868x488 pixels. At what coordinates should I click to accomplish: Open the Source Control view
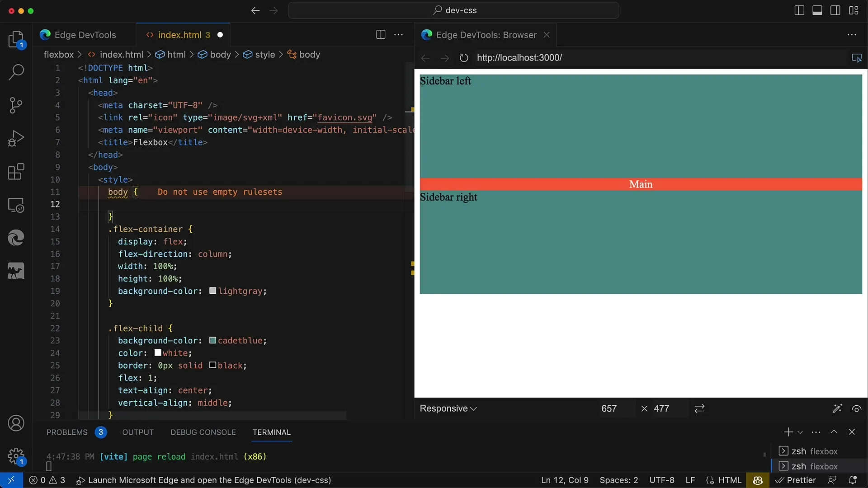16,105
